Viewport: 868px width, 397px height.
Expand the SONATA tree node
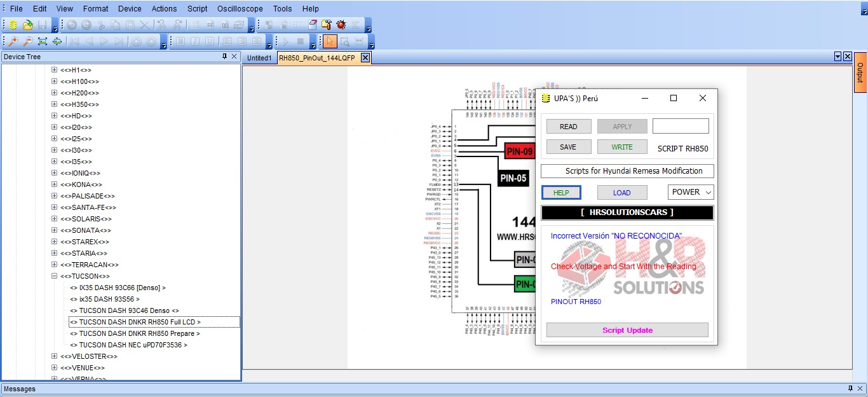[x=54, y=230]
